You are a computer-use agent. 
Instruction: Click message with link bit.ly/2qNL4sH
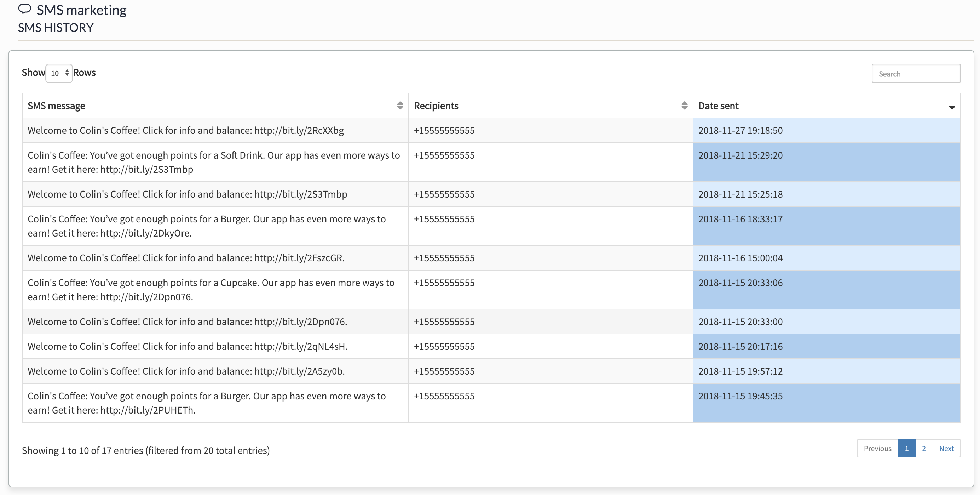[x=187, y=346]
